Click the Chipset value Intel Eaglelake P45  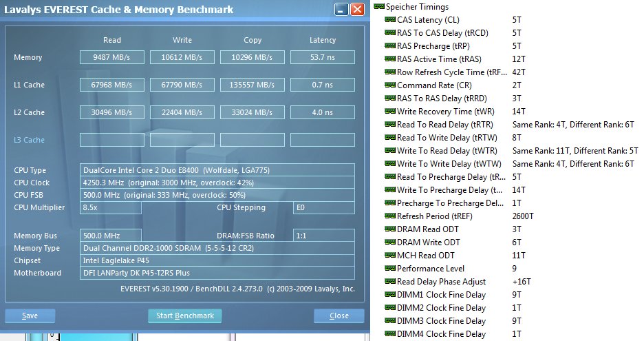pos(217,260)
